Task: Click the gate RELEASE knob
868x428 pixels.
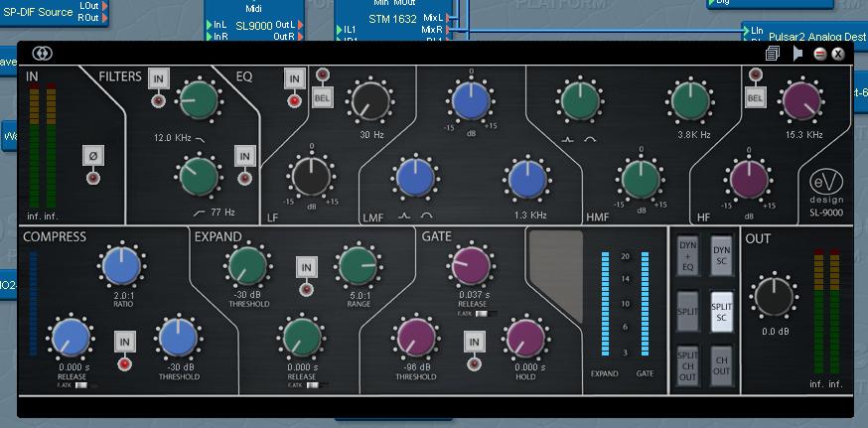Action: pyautogui.click(x=471, y=266)
